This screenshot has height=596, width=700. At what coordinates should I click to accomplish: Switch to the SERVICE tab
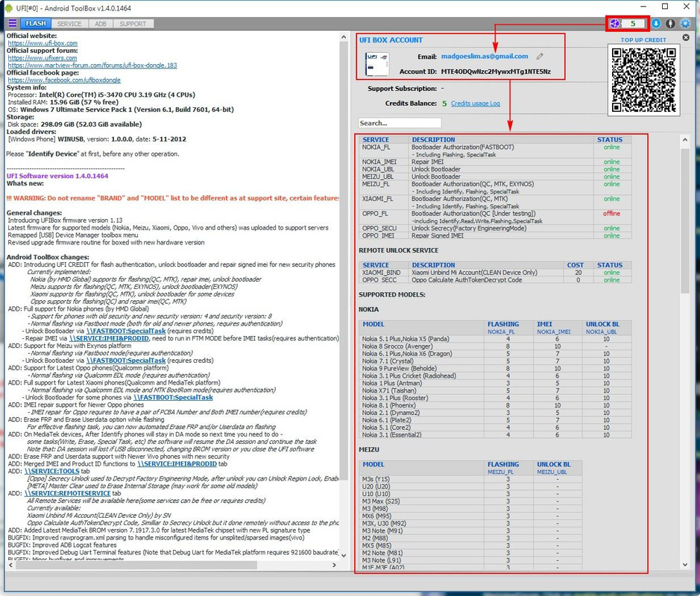[69, 24]
